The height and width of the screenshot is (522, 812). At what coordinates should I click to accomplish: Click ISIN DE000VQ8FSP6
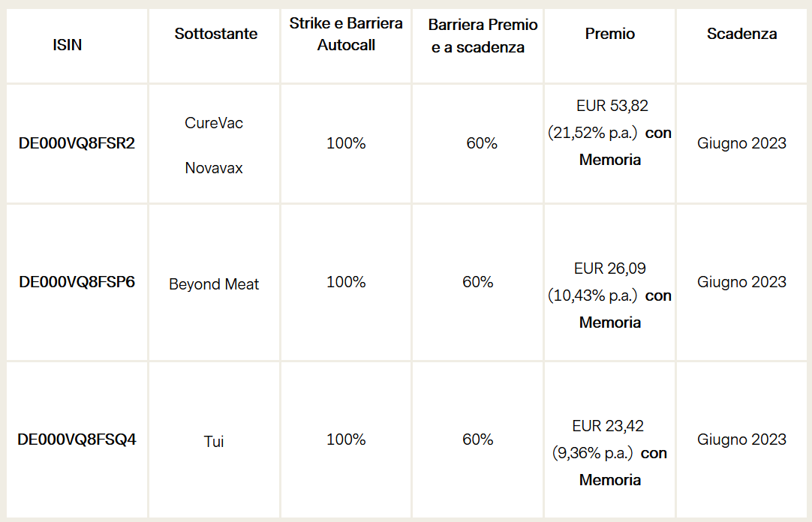point(77,282)
